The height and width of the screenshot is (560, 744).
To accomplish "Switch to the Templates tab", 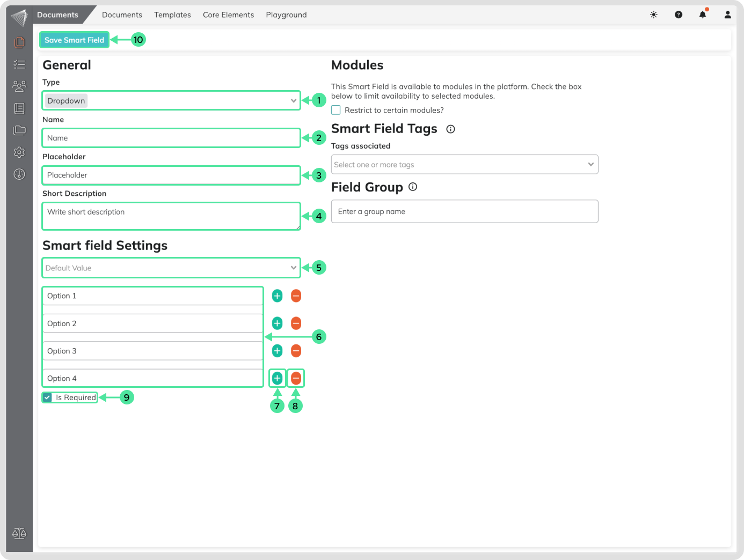I will click(172, 15).
